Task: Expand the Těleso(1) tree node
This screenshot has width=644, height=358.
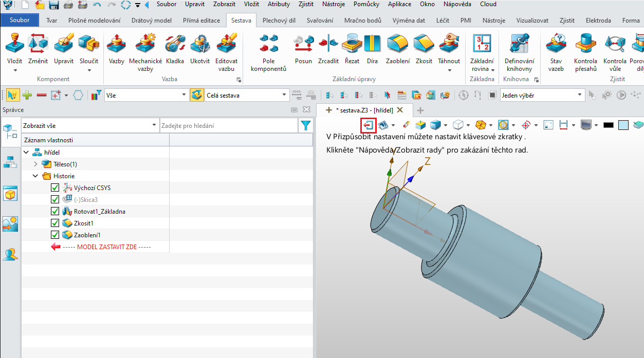Action: tap(35, 164)
